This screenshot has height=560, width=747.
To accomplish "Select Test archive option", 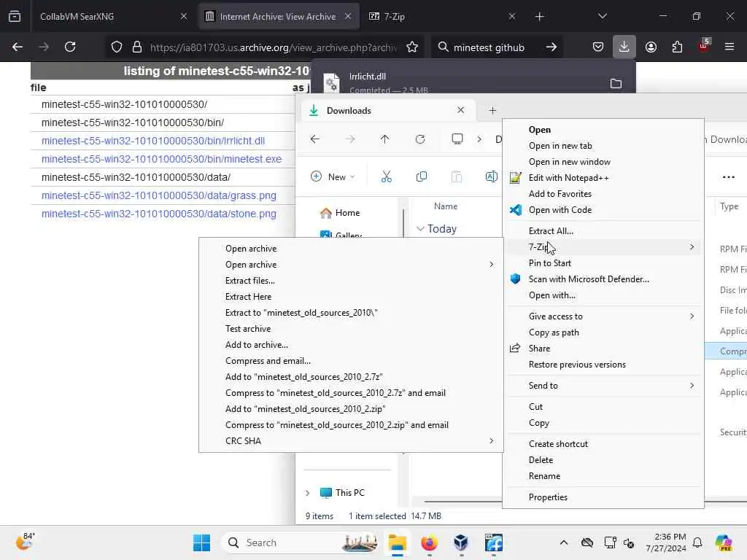I will (248, 329).
